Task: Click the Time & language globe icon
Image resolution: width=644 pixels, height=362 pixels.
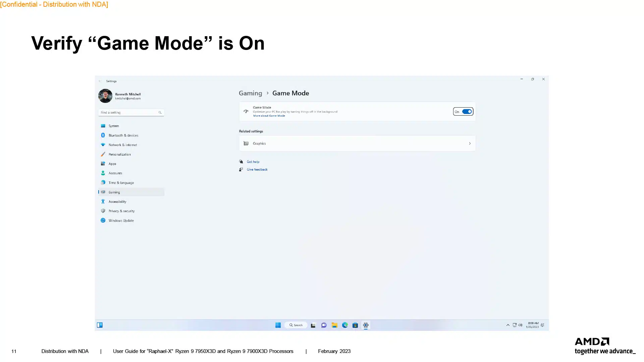Action: click(103, 182)
